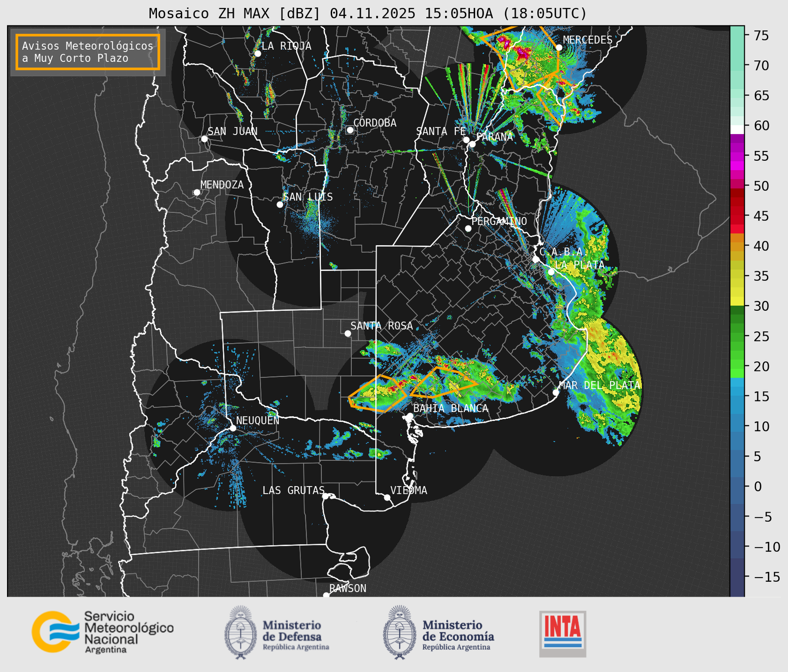This screenshot has width=788, height=672.
Task: Click the 30 dBZ yellow color band
Action: click(x=737, y=301)
